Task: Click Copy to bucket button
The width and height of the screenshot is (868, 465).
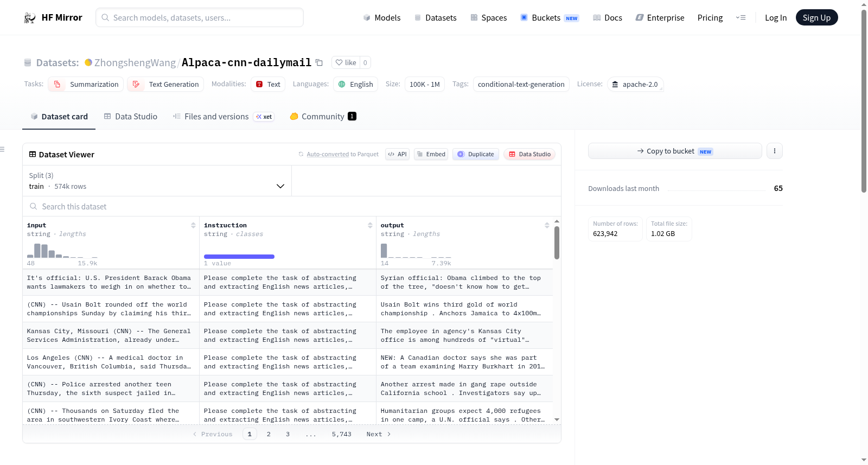Action: [x=675, y=151]
